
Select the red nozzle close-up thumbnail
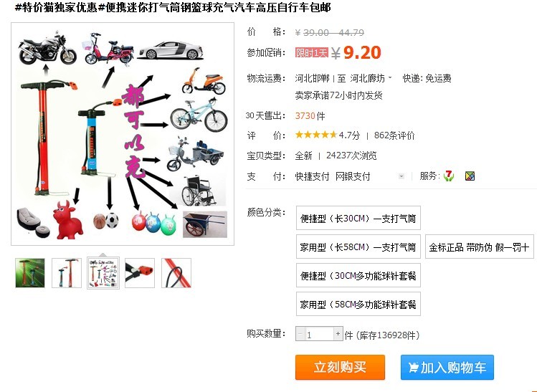pyautogui.click(x=140, y=273)
